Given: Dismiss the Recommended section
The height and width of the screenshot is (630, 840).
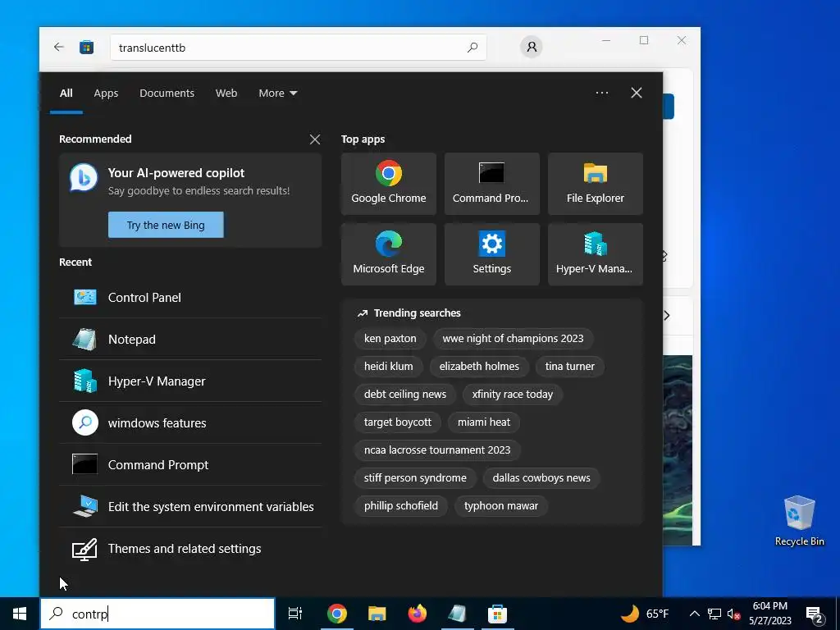Looking at the screenshot, I should pos(315,139).
